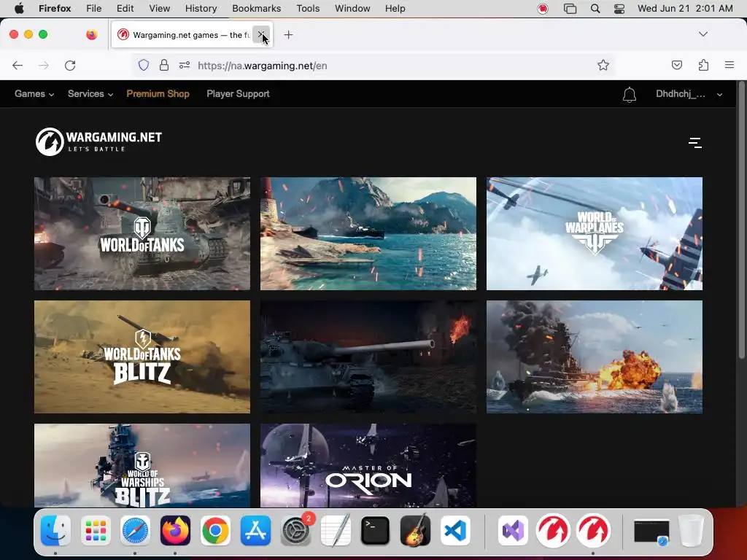Open the notifications bell

click(630, 94)
